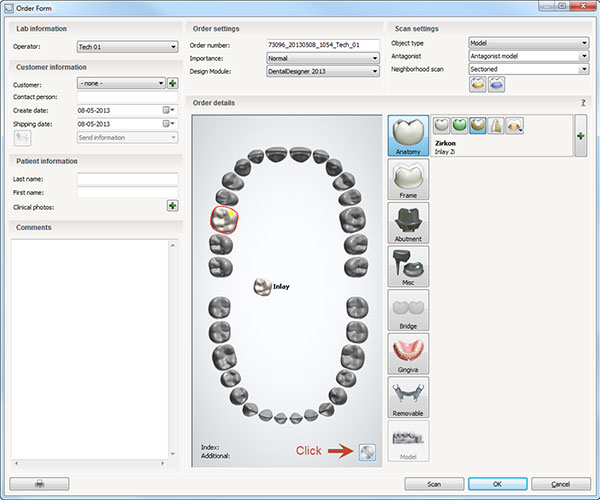Viewport: 600px width, 500px height.
Task: Select the Abutment category button
Action: coord(408,223)
